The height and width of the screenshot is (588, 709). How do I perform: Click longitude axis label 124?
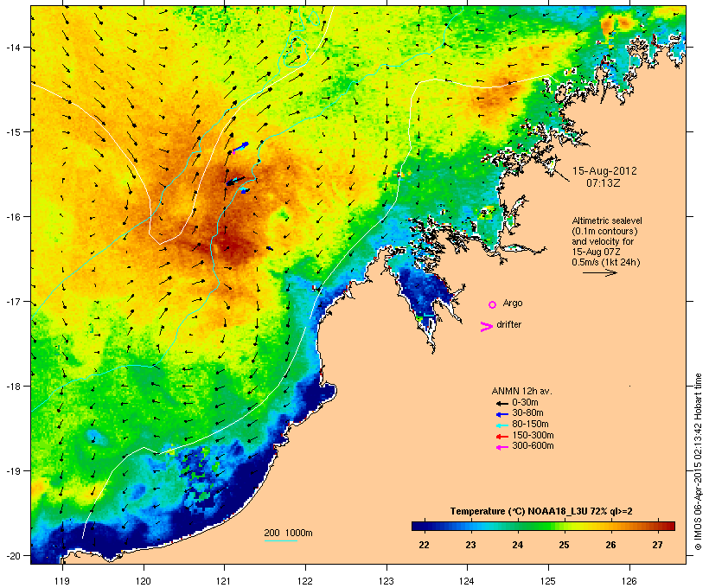467,581
